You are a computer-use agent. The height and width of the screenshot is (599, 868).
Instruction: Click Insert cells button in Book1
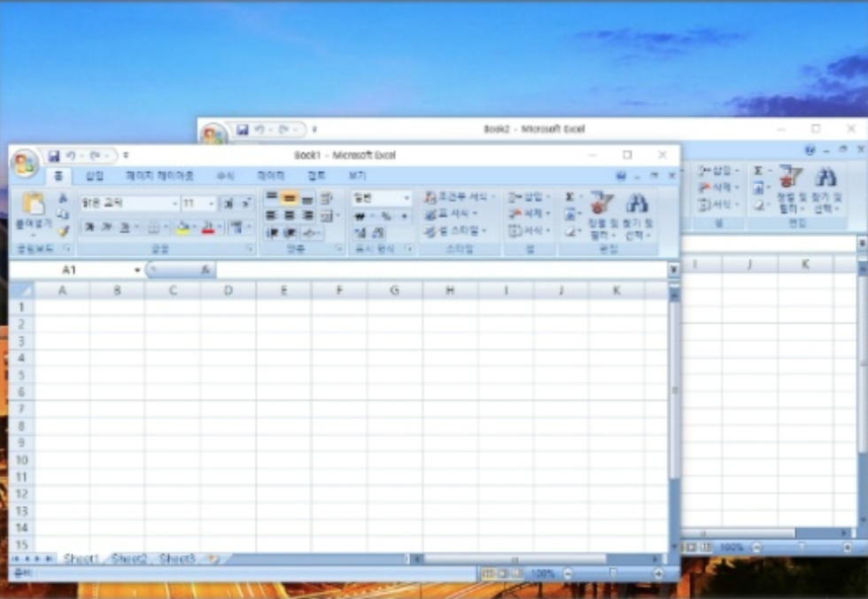[530, 197]
